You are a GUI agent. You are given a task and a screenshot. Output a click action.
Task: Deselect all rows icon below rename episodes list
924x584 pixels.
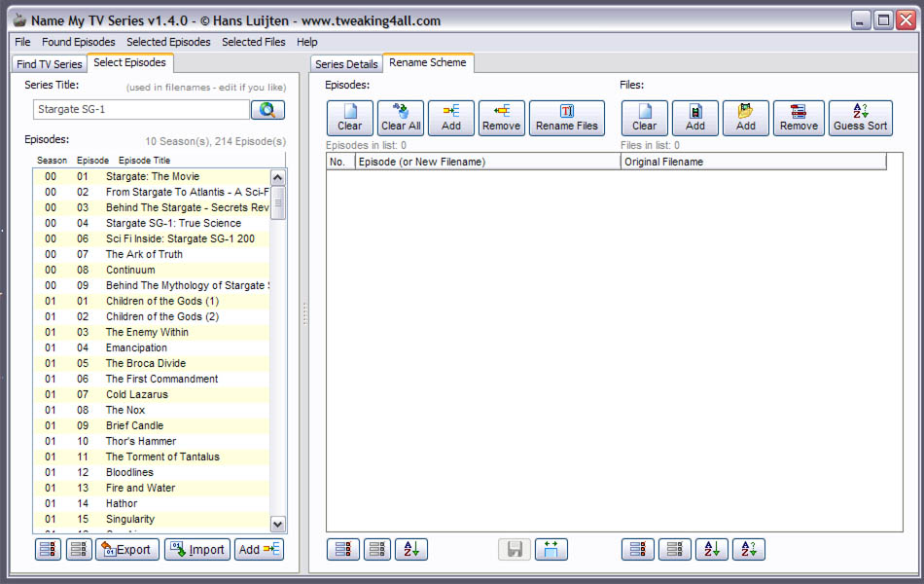pos(377,549)
